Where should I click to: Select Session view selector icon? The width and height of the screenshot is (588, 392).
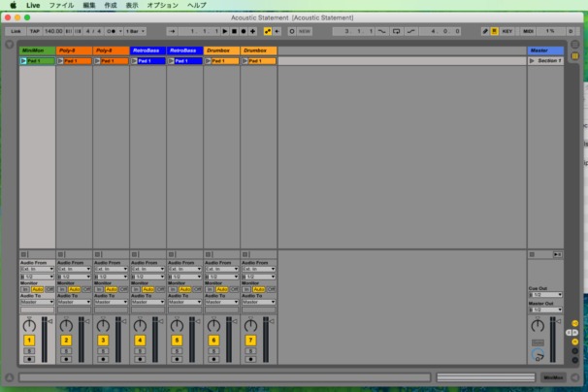point(574,56)
